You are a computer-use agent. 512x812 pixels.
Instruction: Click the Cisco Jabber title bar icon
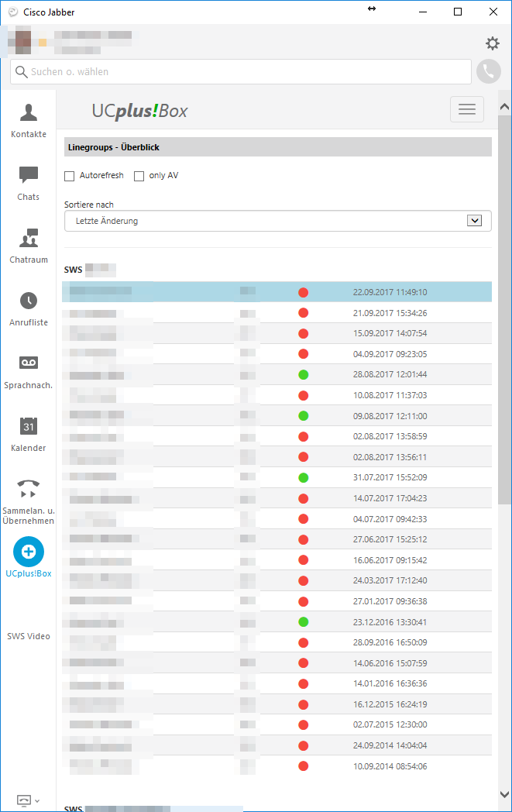13,12
